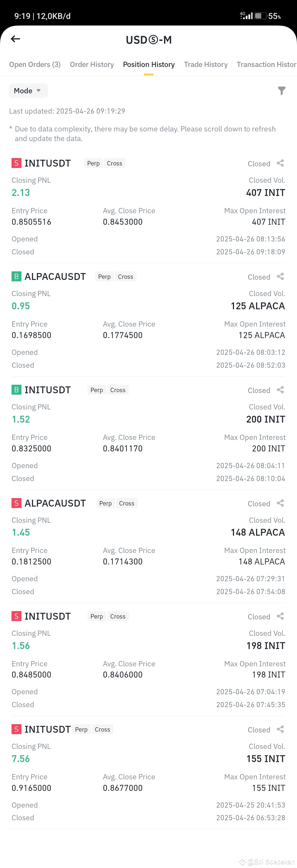
Task: Share the INITUSDT 155 INIT position
Action: [x=280, y=729]
